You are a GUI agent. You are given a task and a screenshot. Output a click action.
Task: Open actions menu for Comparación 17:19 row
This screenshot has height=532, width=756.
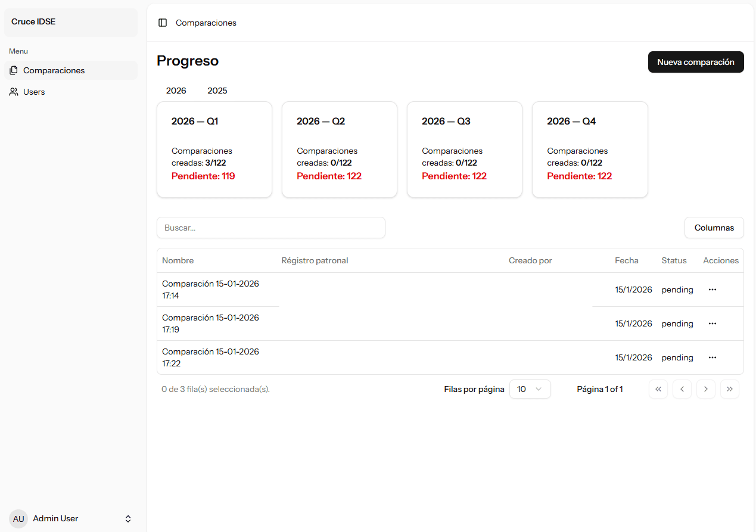pos(712,323)
